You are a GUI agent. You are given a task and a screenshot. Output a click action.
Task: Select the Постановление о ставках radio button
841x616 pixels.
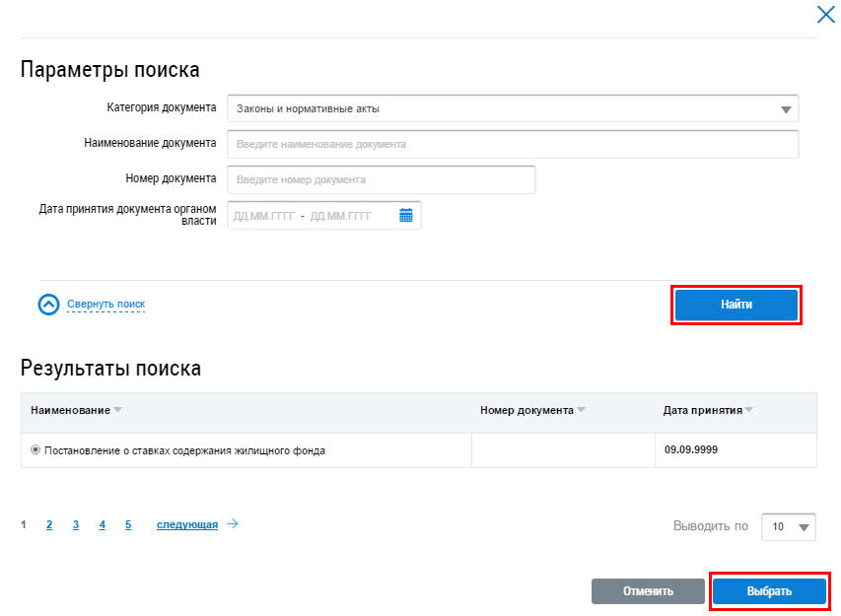pyautogui.click(x=35, y=450)
